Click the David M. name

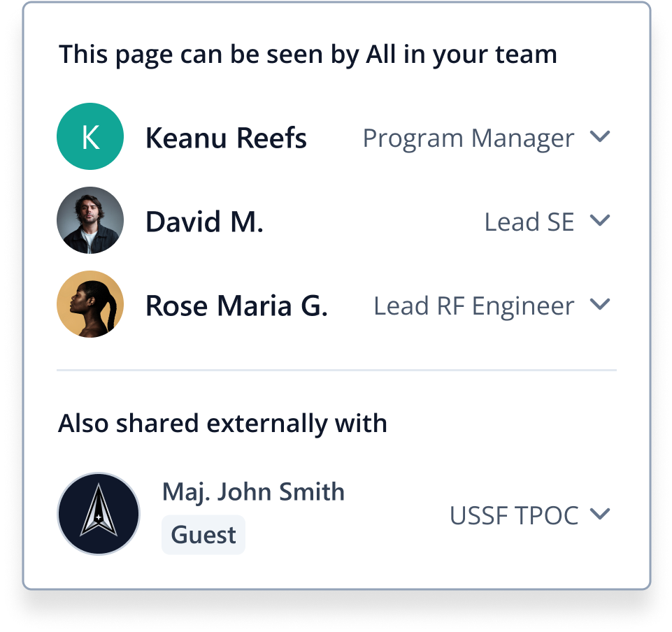[204, 222]
